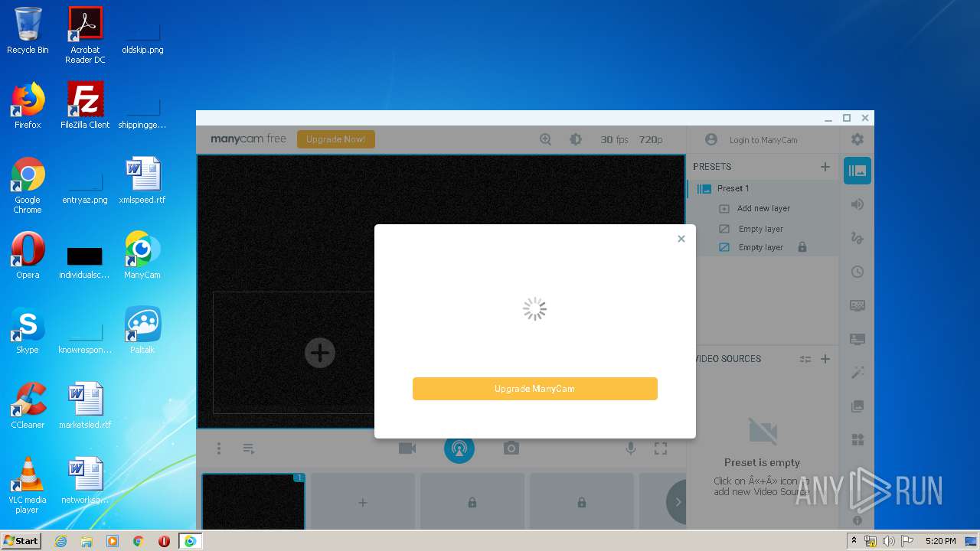Add a new preset with plus
This screenshot has width=980, height=551.
[x=825, y=166]
